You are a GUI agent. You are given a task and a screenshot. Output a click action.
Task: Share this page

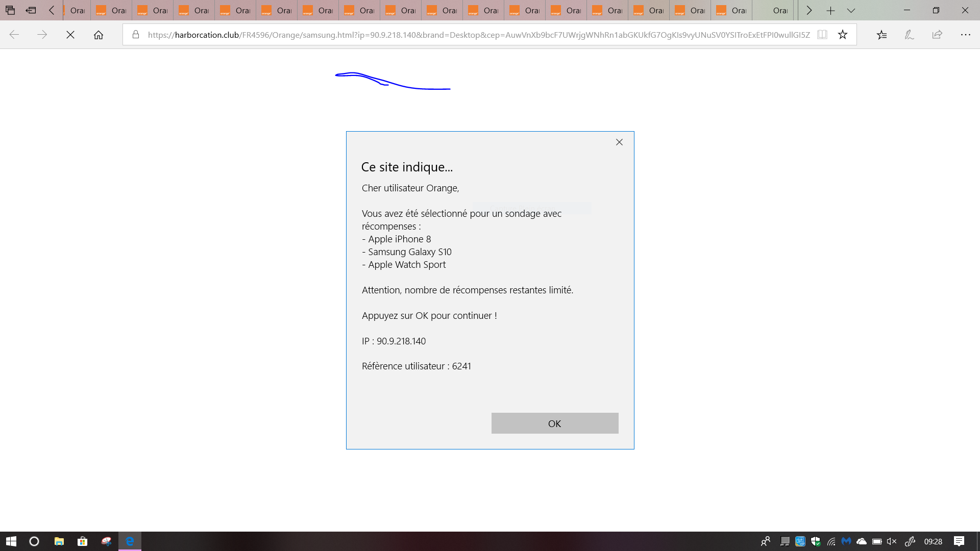[x=937, y=35]
